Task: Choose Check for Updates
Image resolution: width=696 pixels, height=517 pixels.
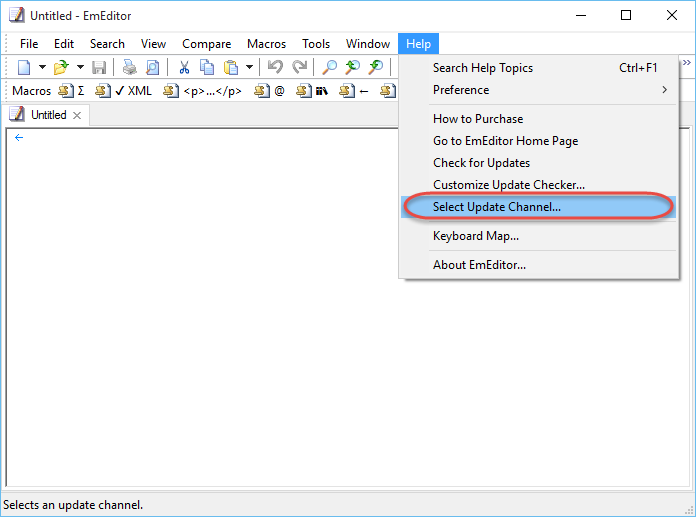Action: tap(539, 163)
